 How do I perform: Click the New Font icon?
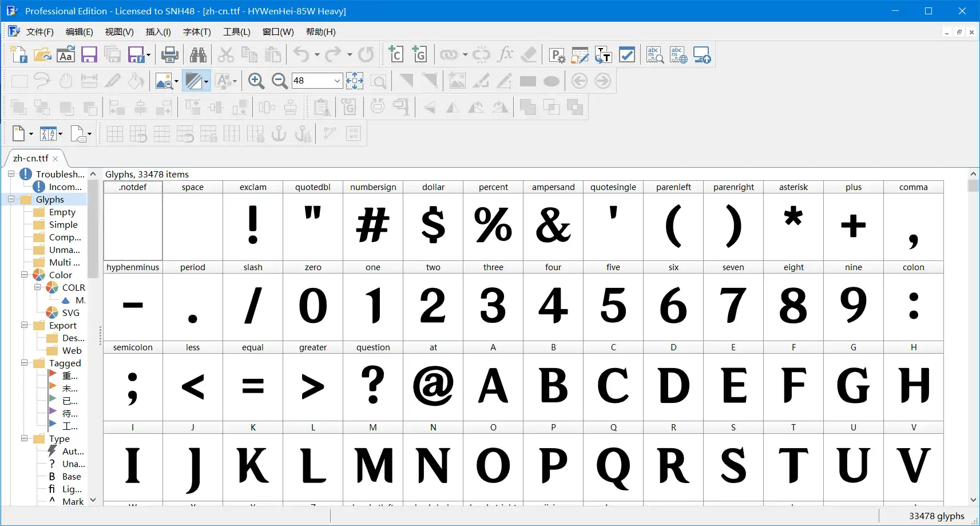19,55
